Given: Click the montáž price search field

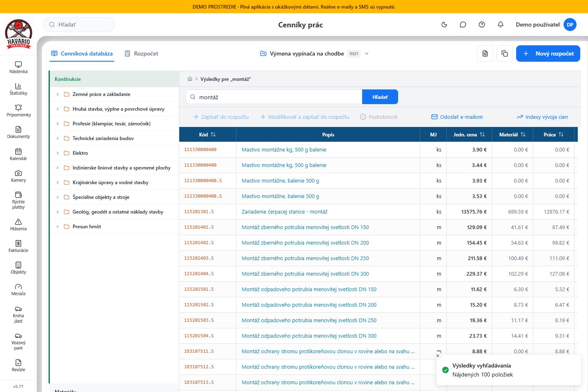Looking at the screenshot, I should pyautogui.click(x=274, y=97).
